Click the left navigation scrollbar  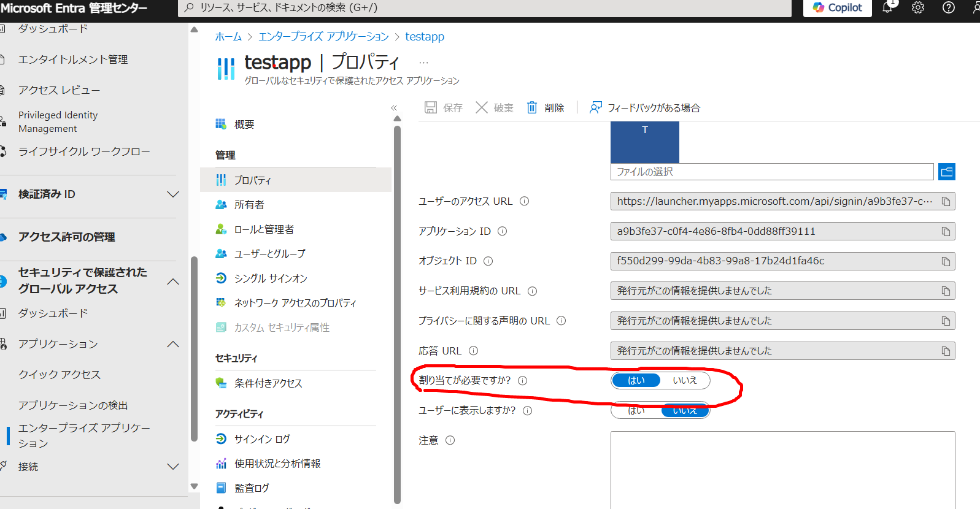(x=195, y=349)
